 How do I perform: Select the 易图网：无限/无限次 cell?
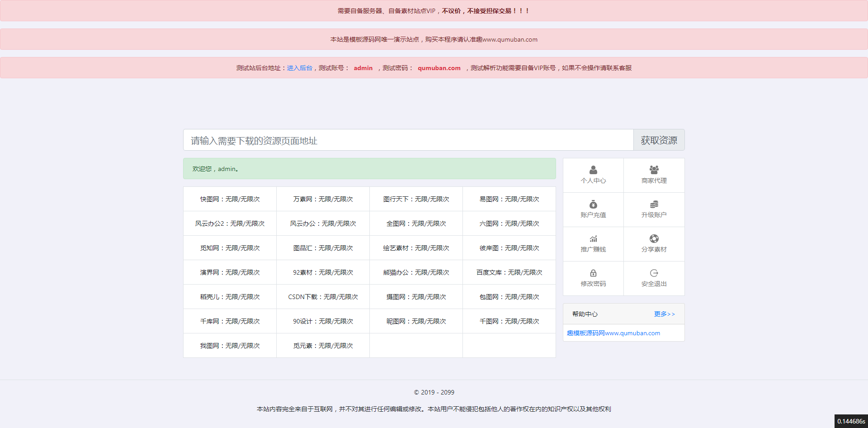point(509,199)
